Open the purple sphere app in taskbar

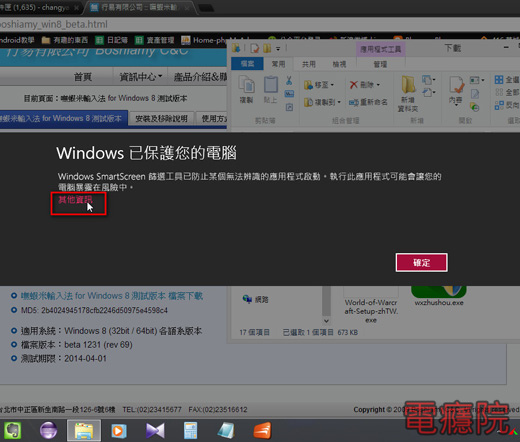coord(48,430)
